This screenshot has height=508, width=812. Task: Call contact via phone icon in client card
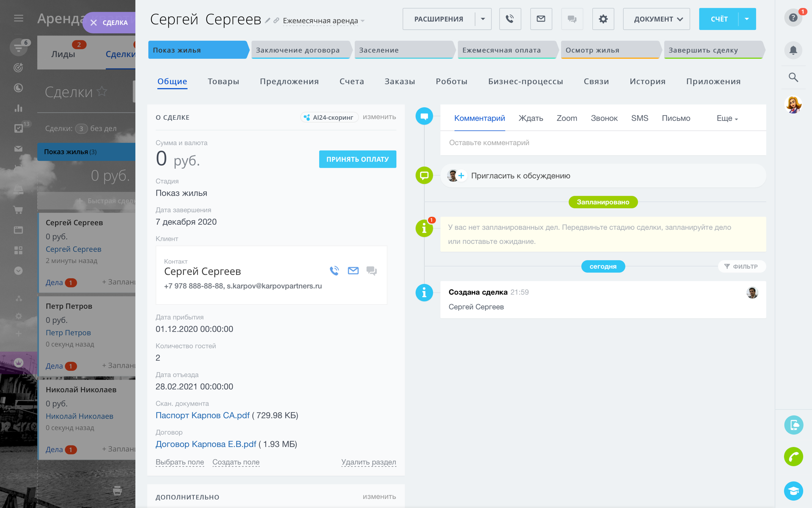(334, 271)
